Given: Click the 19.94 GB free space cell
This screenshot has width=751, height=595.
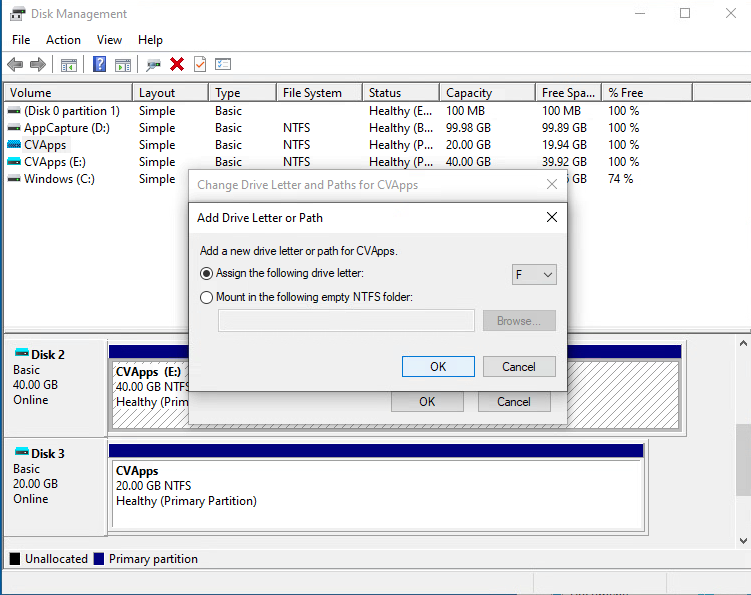Looking at the screenshot, I should point(564,145).
